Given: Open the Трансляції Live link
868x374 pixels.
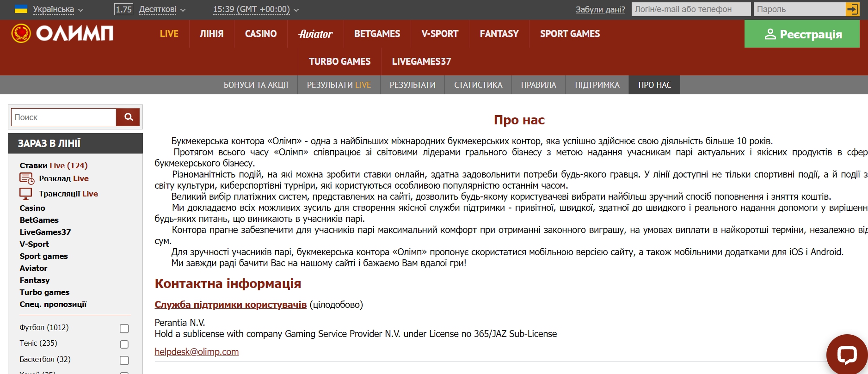Looking at the screenshot, I should [x=68, y=194].
